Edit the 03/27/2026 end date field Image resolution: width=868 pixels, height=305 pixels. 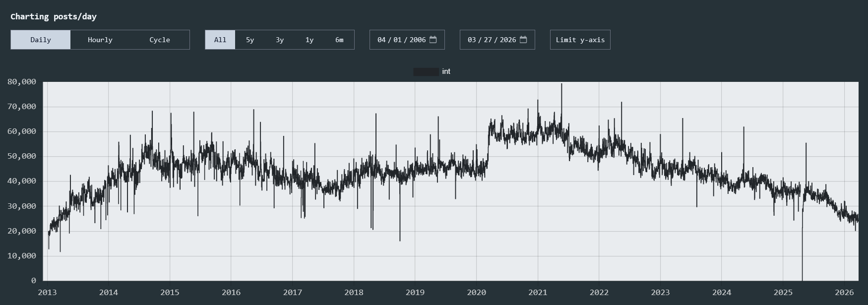pyautogui.click(x=497, y=40)
